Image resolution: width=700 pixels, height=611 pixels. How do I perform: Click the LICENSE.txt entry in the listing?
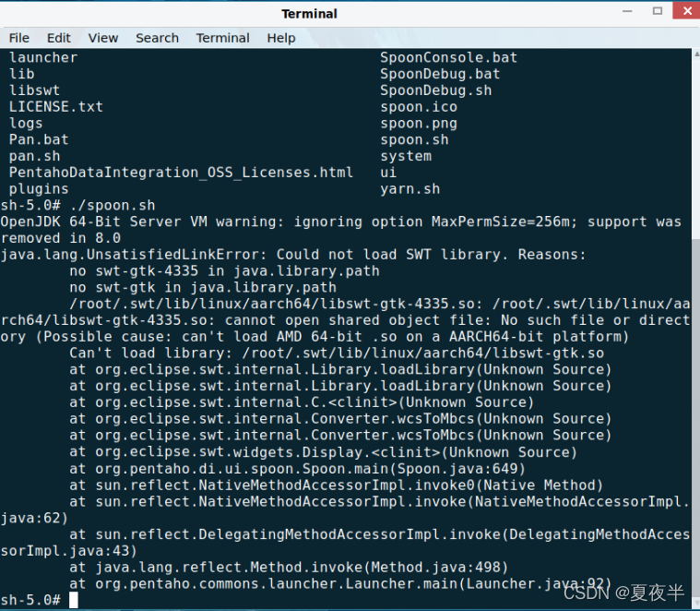click(x=56, y=107)
